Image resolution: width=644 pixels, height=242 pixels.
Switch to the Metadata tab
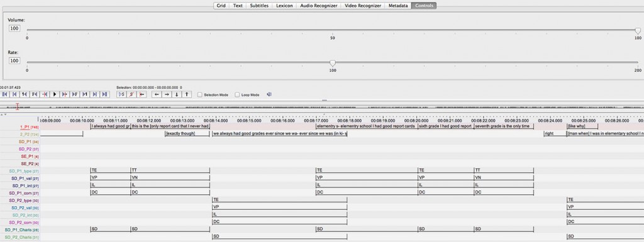pyautogui.click(x=399, y=6)
